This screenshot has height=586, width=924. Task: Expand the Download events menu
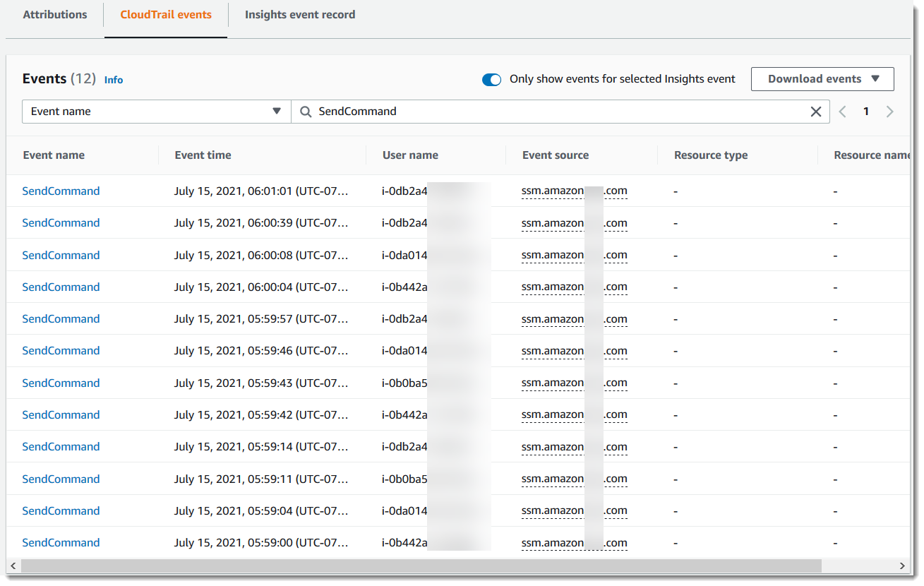(822, 79)
